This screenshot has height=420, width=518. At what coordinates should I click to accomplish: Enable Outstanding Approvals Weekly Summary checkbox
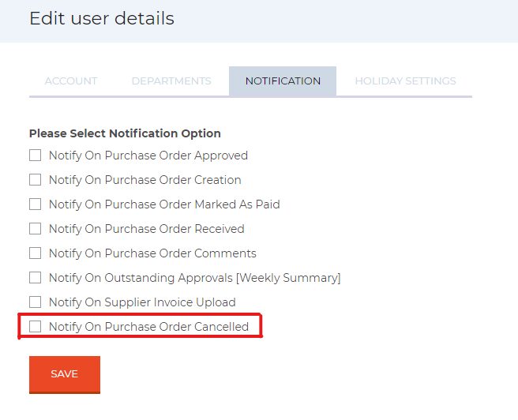[35, 277]
